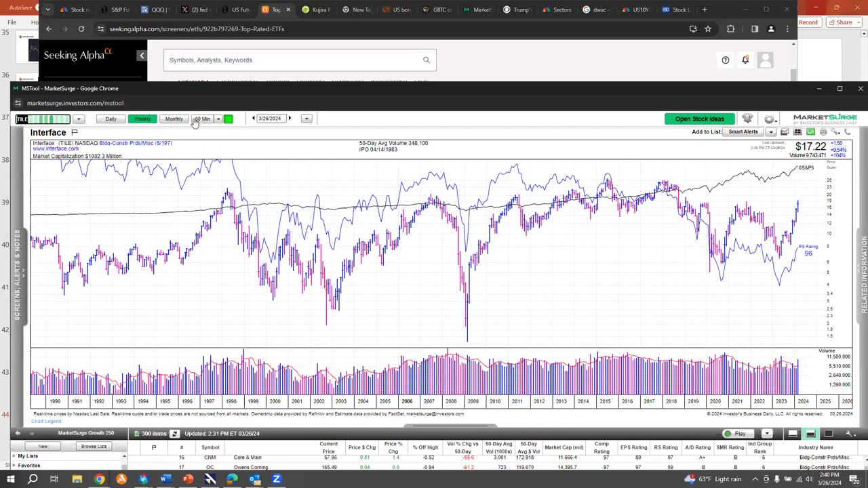Switch to the US10Y browser tab

(x=635, y=9)
